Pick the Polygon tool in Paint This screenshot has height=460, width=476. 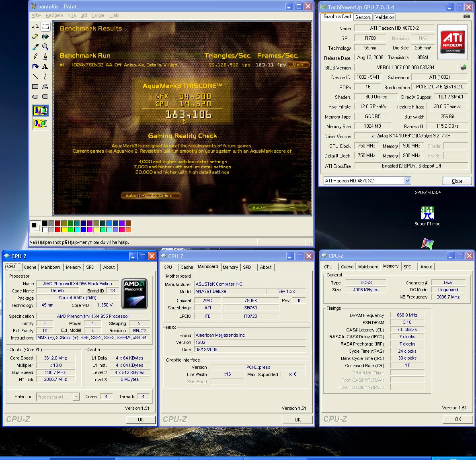(45, 86)
